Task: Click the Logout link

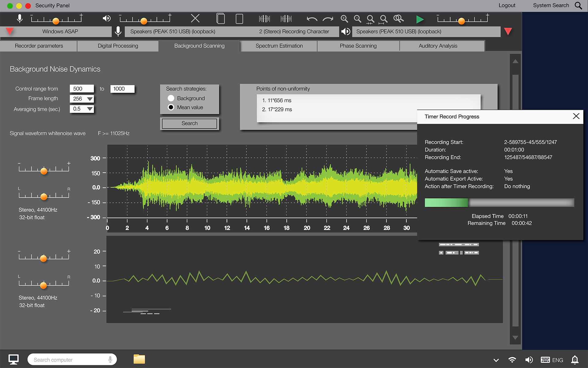Action: (x=507, y=6)
